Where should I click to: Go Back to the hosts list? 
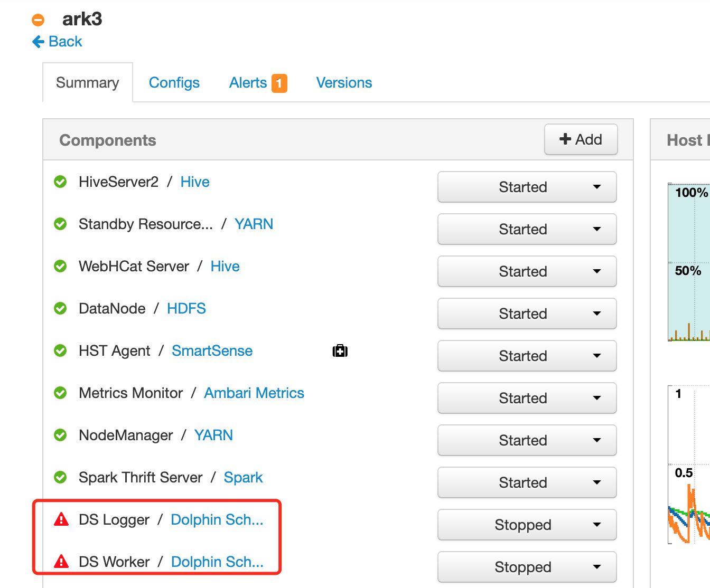pyautogui.click(x=57, y=42)
